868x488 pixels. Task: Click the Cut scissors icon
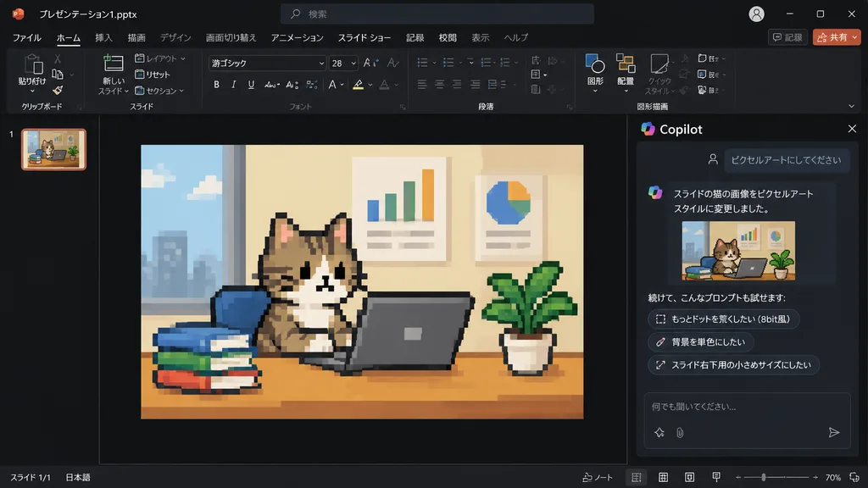(58, 58)
